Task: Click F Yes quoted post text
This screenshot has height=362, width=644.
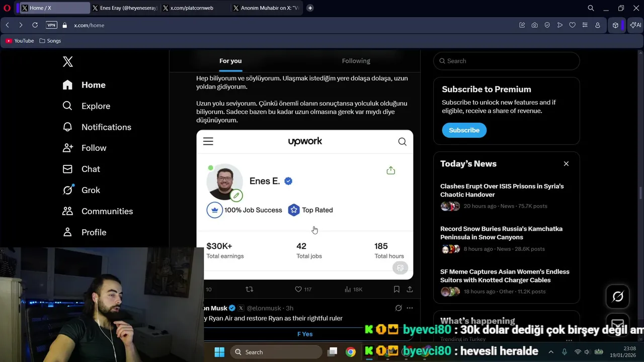Action: pos(305,334)
